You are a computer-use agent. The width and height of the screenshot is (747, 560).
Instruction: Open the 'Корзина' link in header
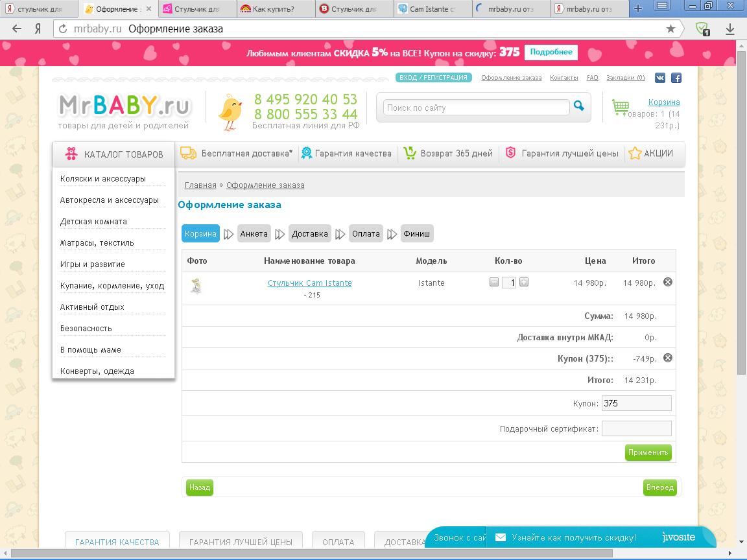(663, 102)
